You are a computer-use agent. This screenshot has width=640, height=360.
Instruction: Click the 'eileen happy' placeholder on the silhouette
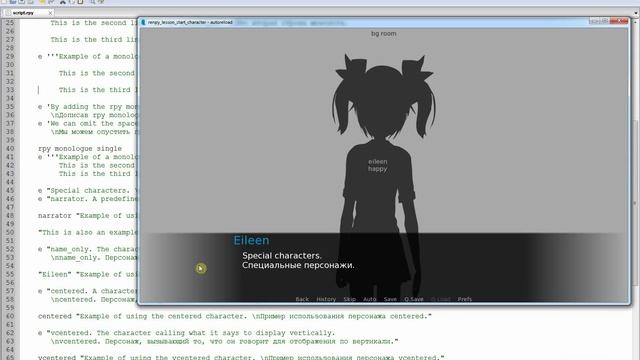tap(378, 165)
